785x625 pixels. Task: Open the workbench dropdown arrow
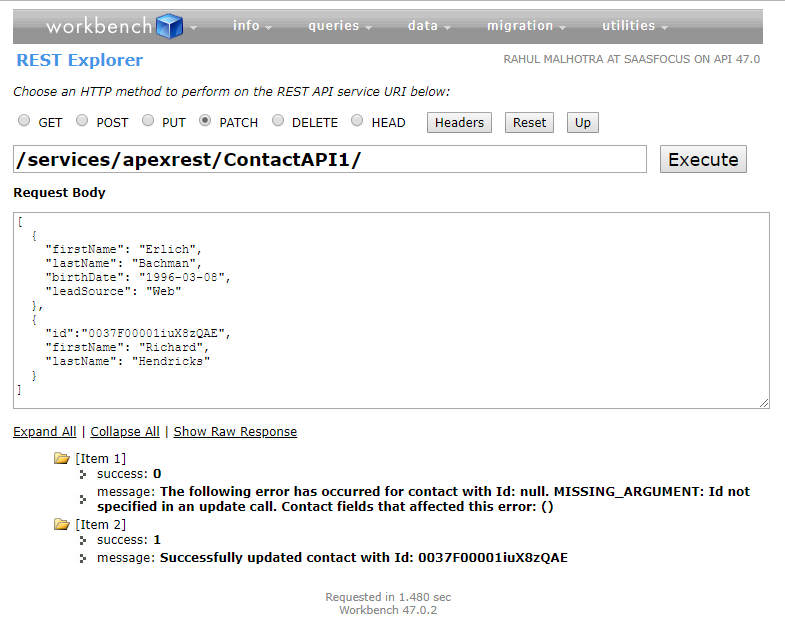coord(193,28)
